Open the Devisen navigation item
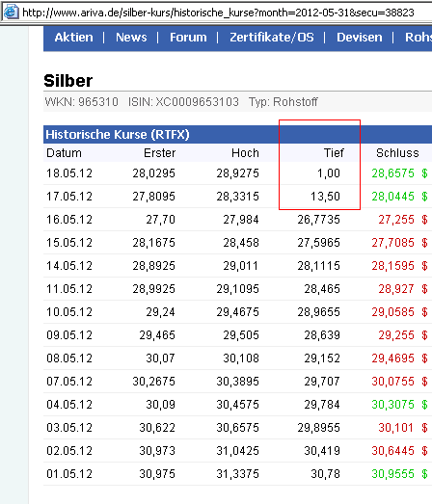The height and width of the screenshot is (504, 432). coord(360,38)
